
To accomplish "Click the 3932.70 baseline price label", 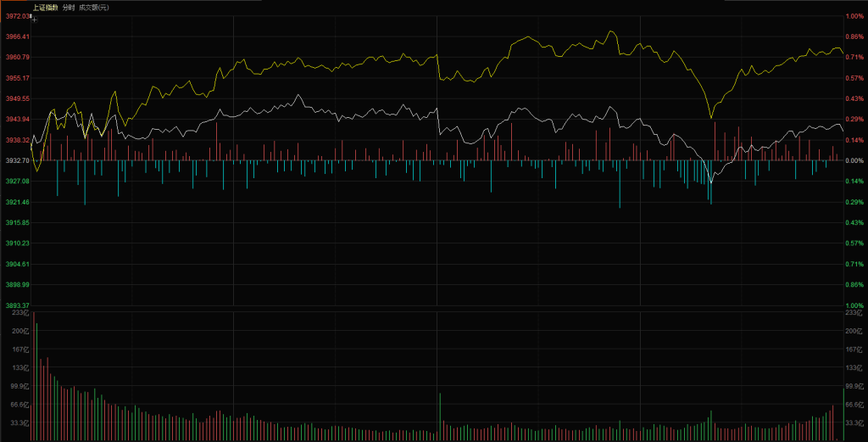I will click(17, 160).
